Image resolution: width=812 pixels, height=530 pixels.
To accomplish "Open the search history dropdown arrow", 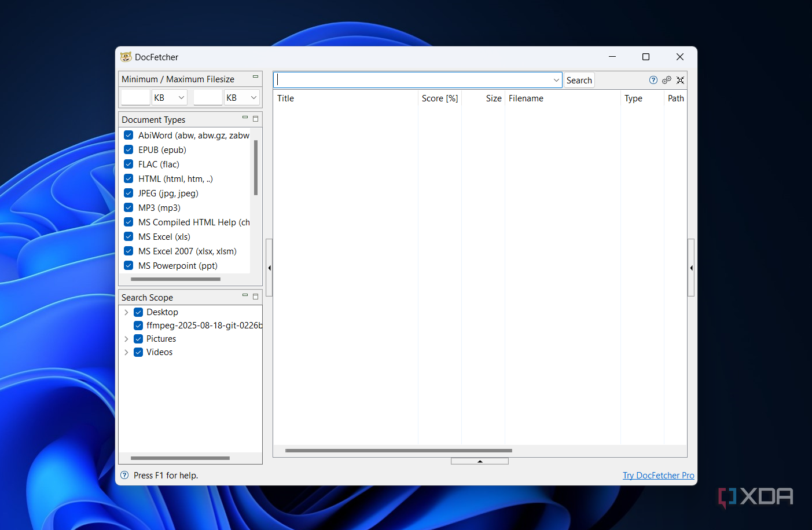I will (x=556, y=81).
